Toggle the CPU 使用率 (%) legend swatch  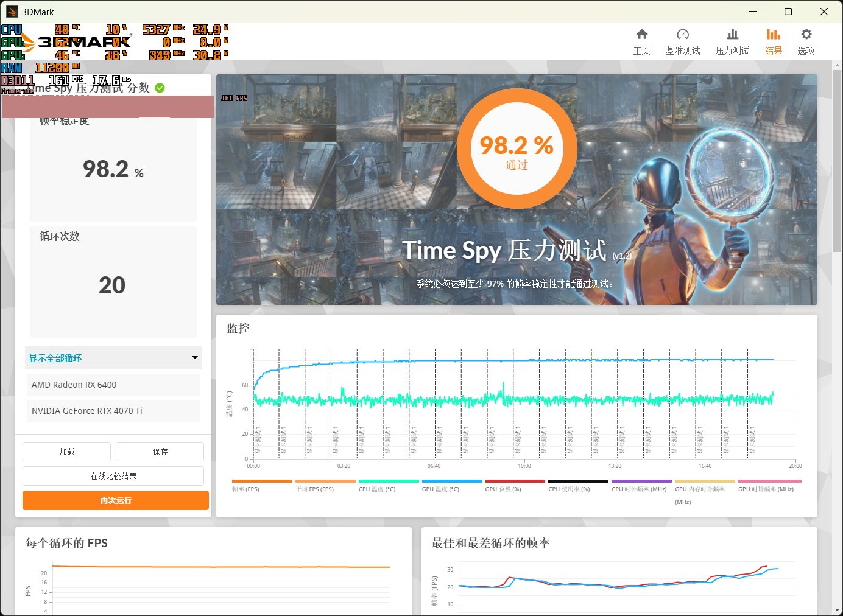click(x=579, y=481)
